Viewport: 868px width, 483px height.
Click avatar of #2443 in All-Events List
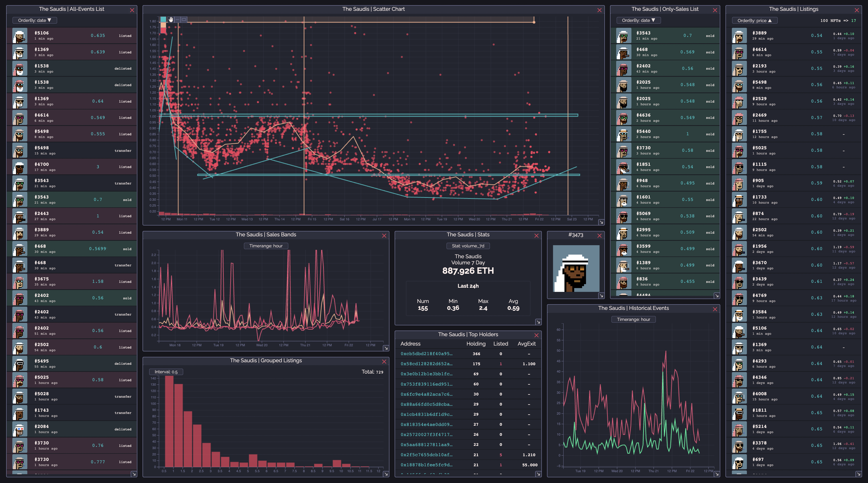[x=19, y=216]
